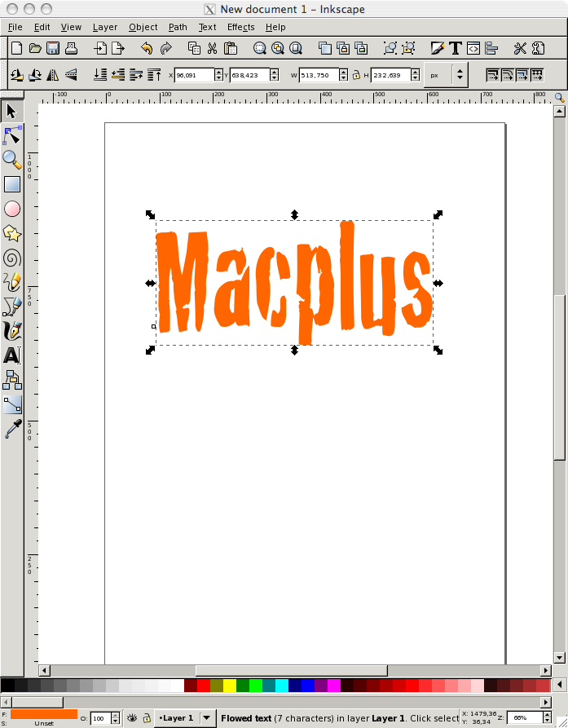Choose the Star polygon tool
568x728 pixels.
pos(11,234)
